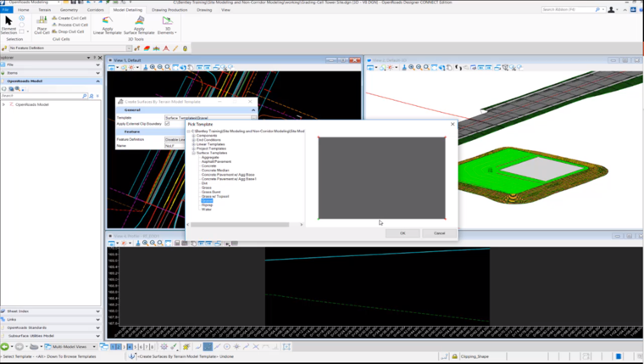
Task: Toggle view 4 button in view group
Action: 130,347
